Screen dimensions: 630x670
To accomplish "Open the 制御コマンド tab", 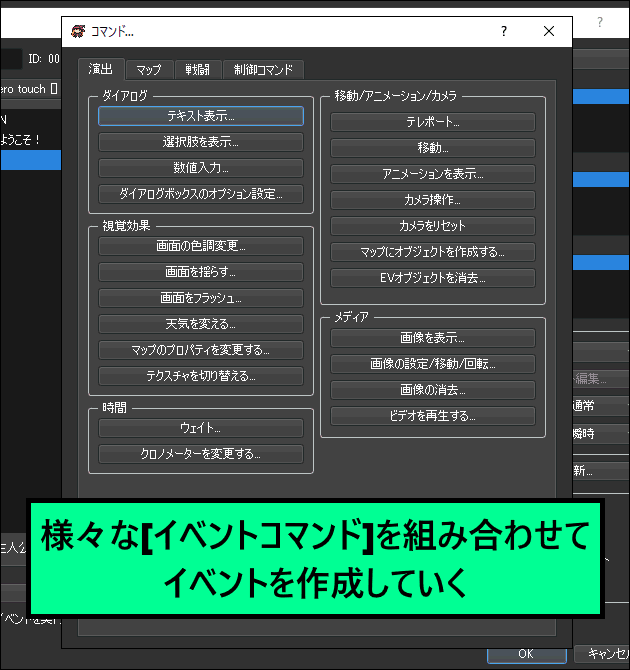I will 263,70.
